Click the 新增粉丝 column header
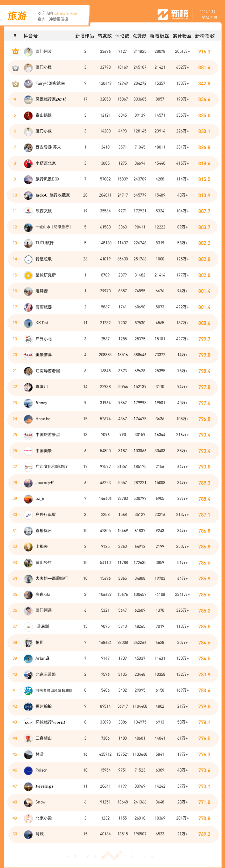225x868 pixels. tap(159, 36)
